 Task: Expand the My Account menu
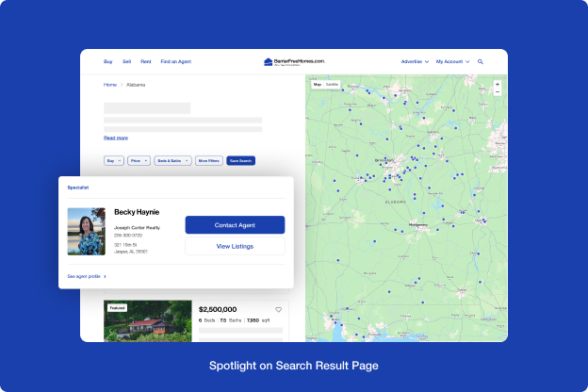(x=452, y=61)
